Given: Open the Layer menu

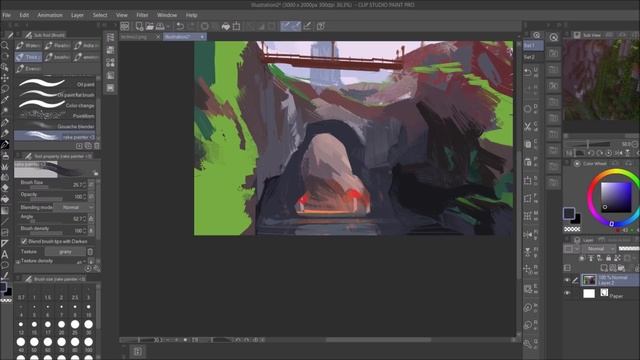Looking at the screenshot, I should click(77, 15).
